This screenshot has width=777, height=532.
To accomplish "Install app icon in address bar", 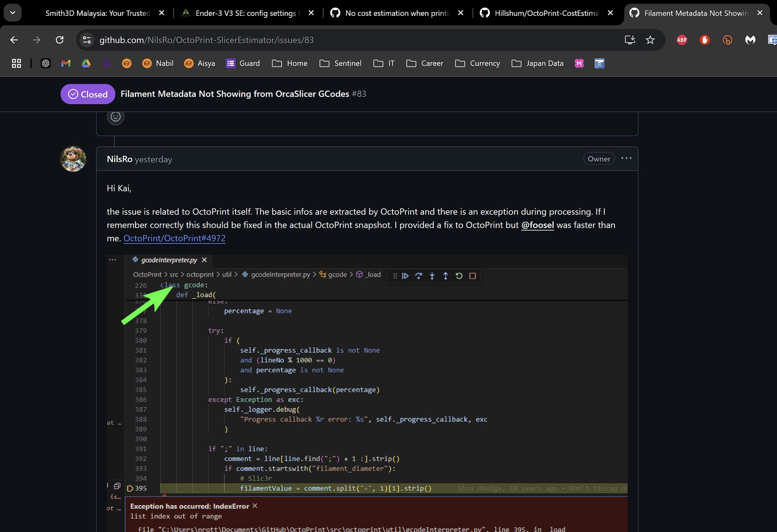I will tap(630, 40).
